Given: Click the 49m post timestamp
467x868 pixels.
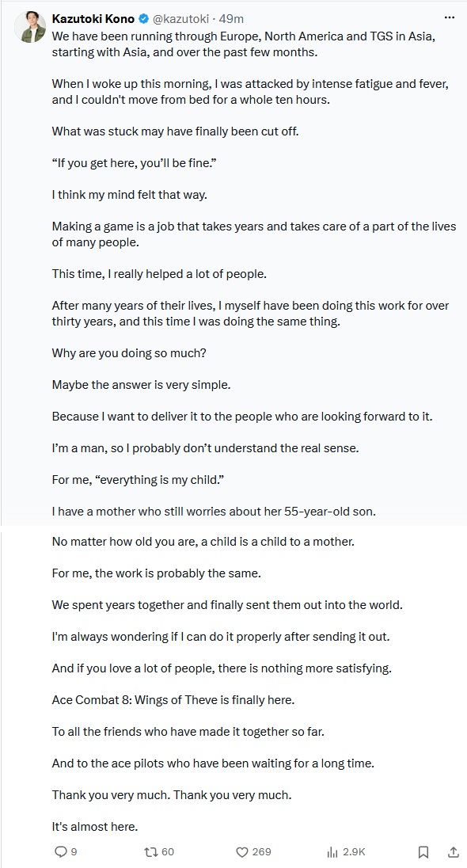Looking at the screenshot, I should click(231, 19).
